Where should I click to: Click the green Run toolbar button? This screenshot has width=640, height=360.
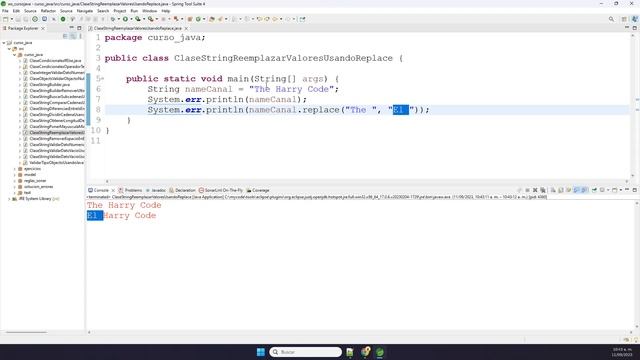coord(125,19)
